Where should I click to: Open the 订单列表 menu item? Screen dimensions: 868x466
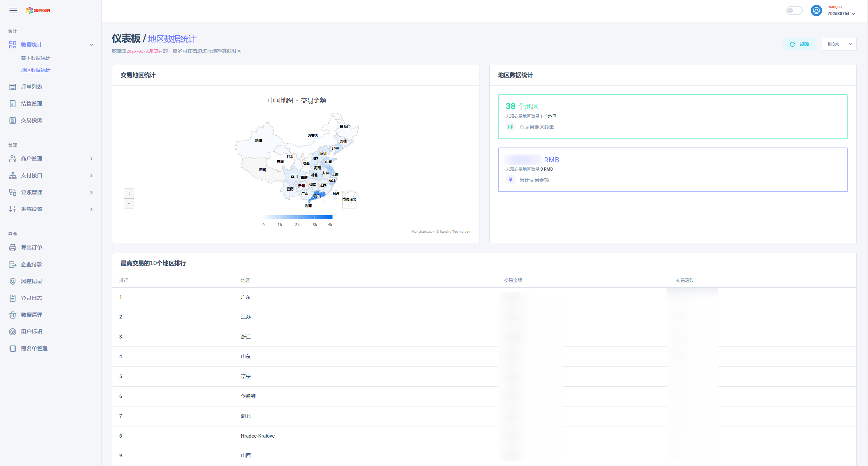coord(32,87)
